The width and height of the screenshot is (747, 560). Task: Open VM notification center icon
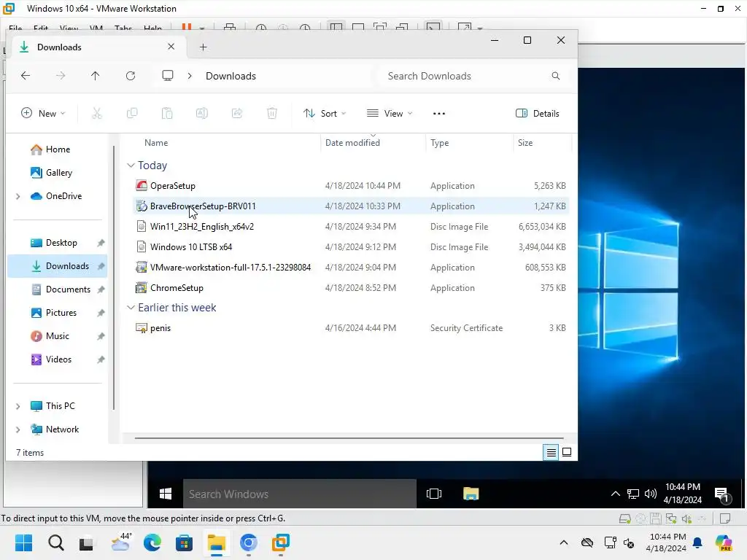[722, 495]
